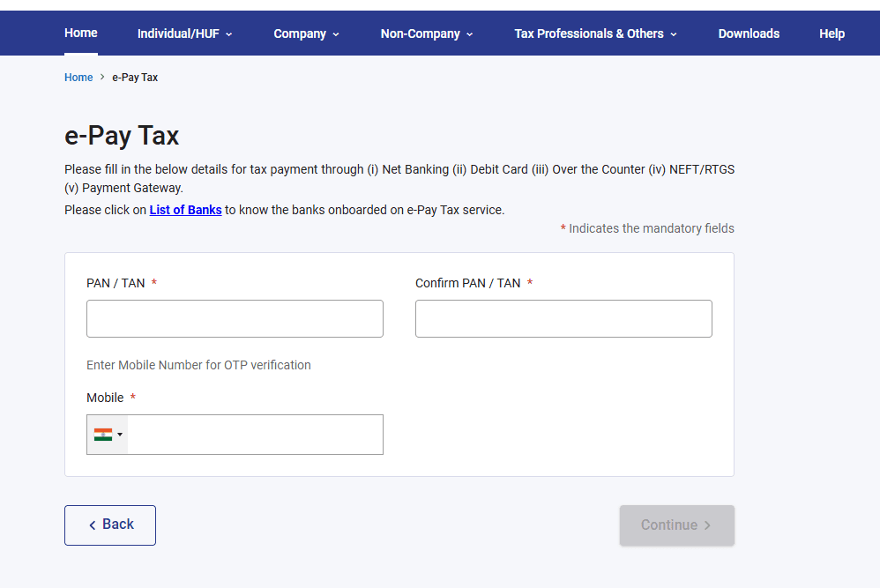
Task: Click the left arrow icon in Back button
Action: pyautogui.click(x=93, y=525)
